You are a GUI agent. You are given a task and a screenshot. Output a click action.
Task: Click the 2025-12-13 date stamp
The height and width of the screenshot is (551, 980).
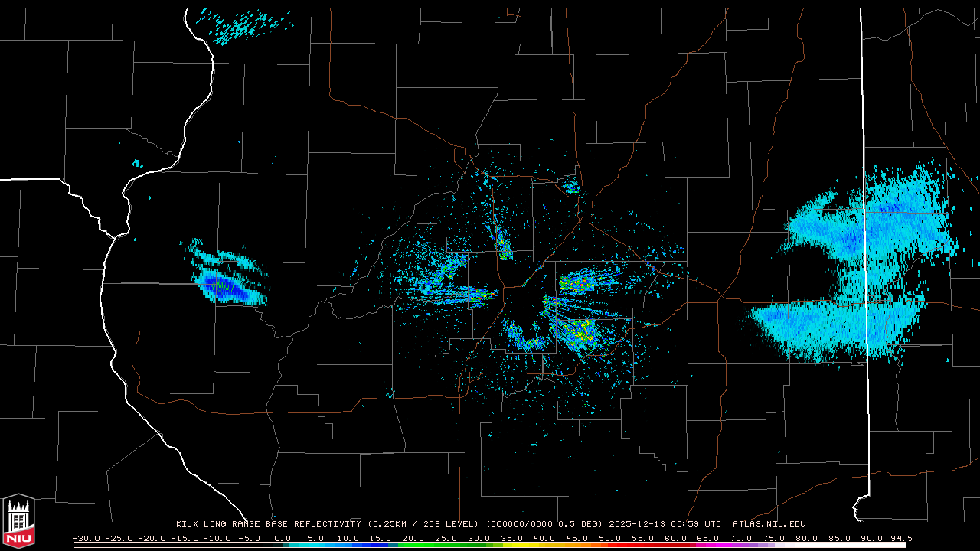pos(639,524)
